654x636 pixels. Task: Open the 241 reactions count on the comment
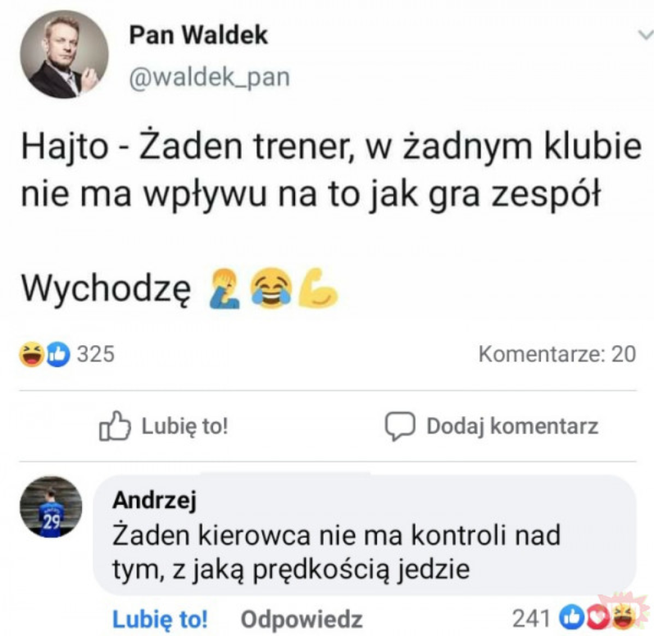click(x=531, y=618)
